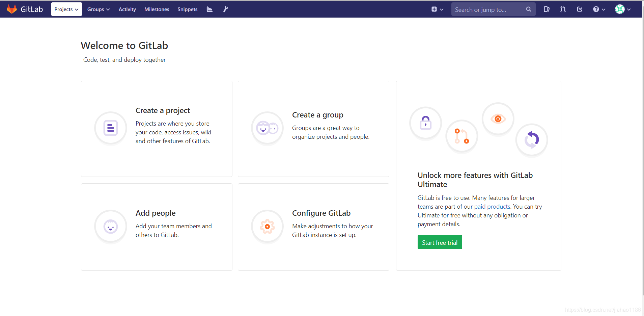Focus the Search or jump to field
The width and height of the screenshot is (644, 316).
tap(493, 9)
